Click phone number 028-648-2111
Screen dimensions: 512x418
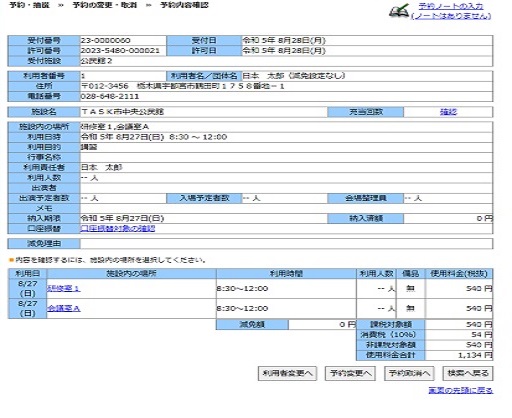pos(110,97)
